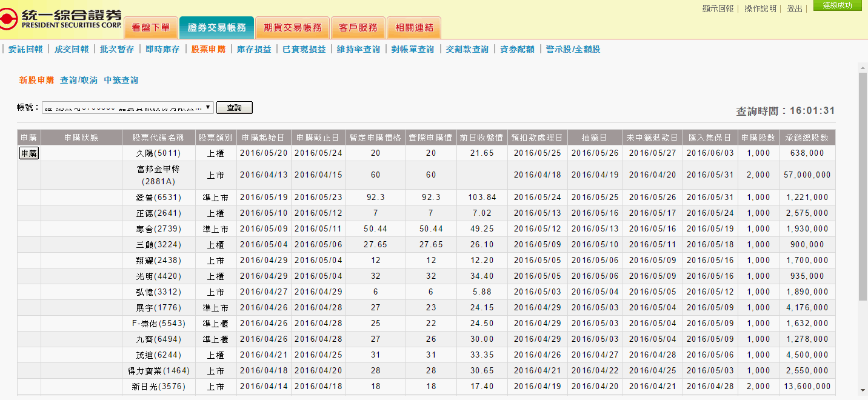Screen dimensions: 868x400
Task: Select 維持率查詢 from the submenu
Action: 358,50
